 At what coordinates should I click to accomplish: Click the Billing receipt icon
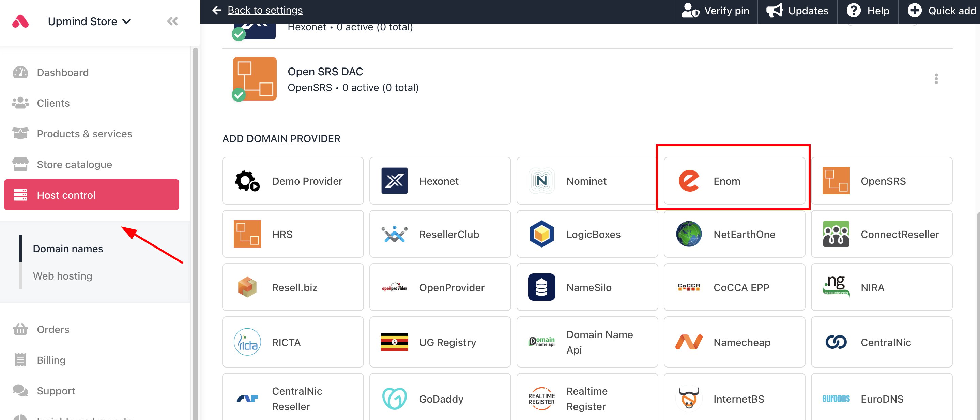point(20,360)
